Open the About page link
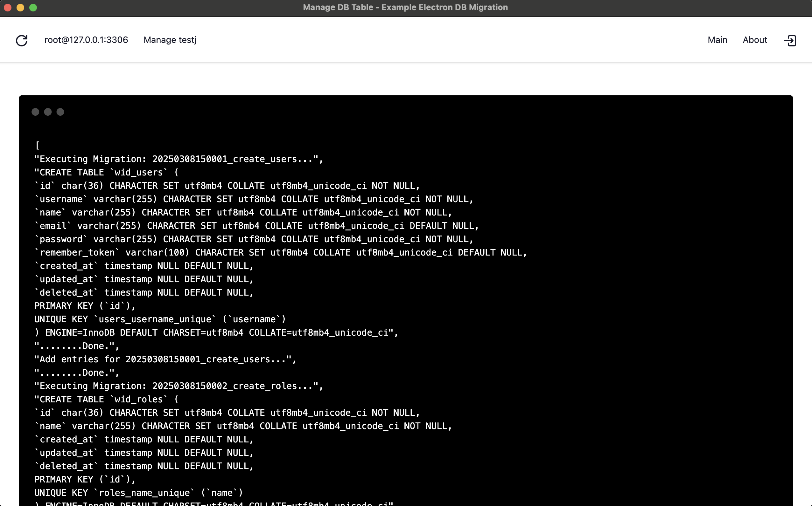Screen dimensions: 812x506 [755, 40]
